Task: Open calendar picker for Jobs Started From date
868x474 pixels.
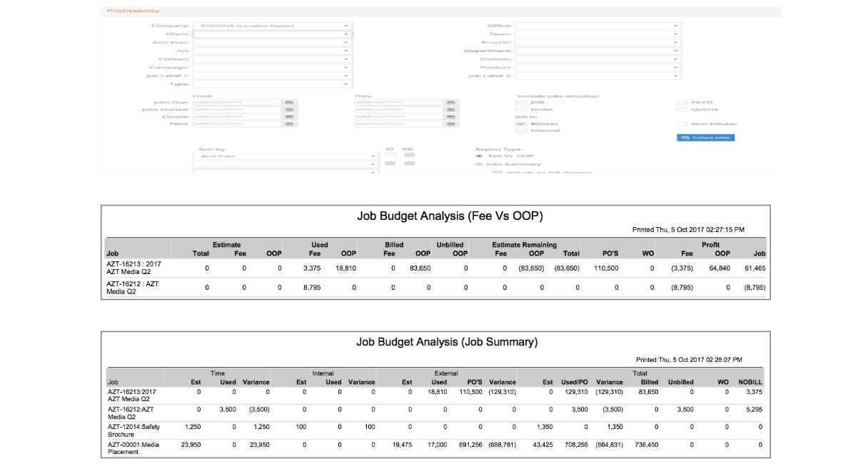Action: click(x=290, y=110)
